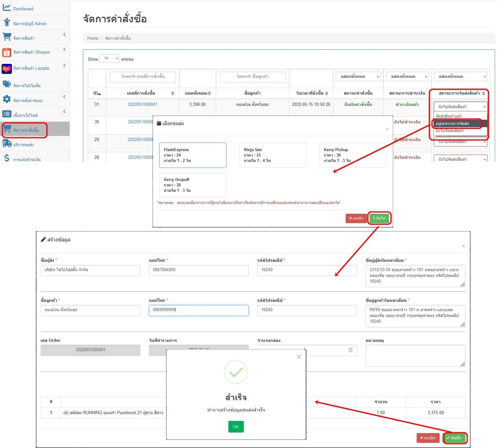Viewport: 497px width, 448px height.
Task: Select the Ninja Van shipping option
Action: click(x=272, y=155)
